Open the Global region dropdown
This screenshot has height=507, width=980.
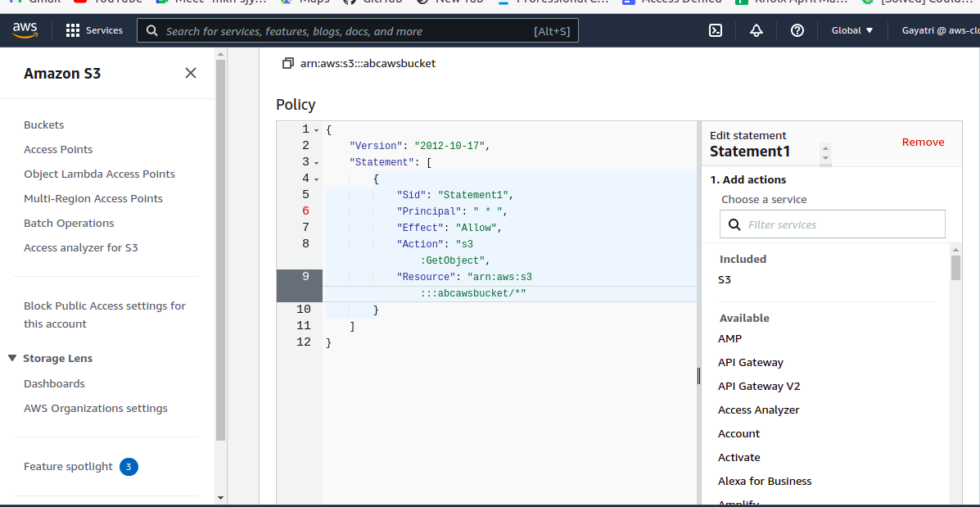[x=852, y=30]
